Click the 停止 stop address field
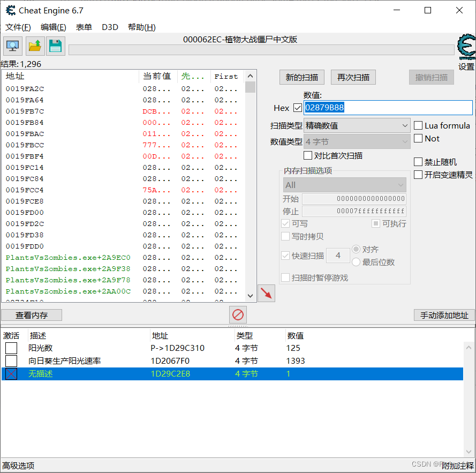Viewport: 476px width, 473px height. tap(354, 211)
